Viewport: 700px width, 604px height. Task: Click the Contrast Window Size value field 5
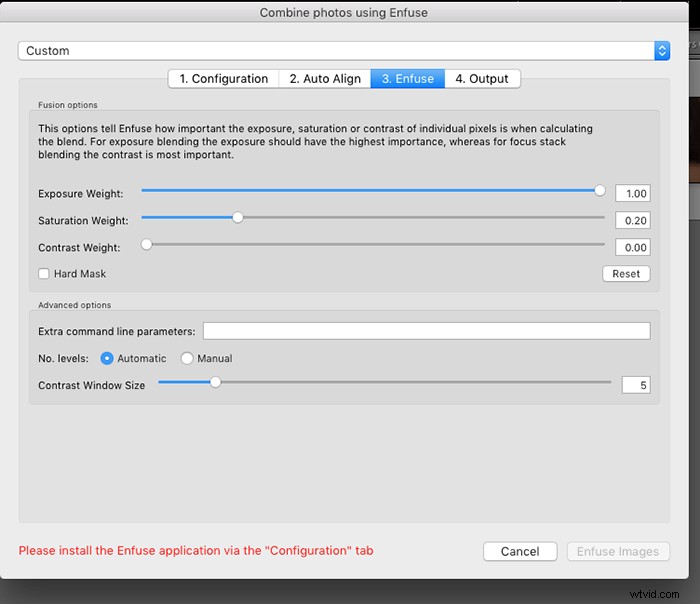[636, 385]
